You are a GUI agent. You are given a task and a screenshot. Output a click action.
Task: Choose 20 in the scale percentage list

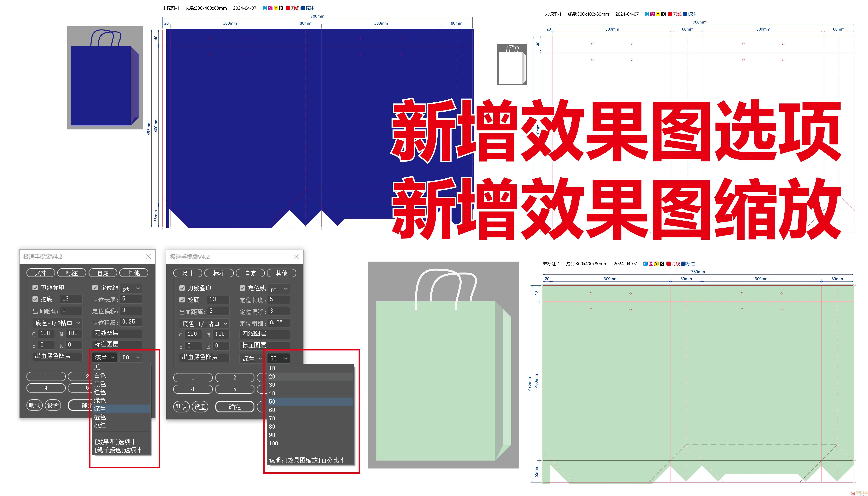[310, 376]
